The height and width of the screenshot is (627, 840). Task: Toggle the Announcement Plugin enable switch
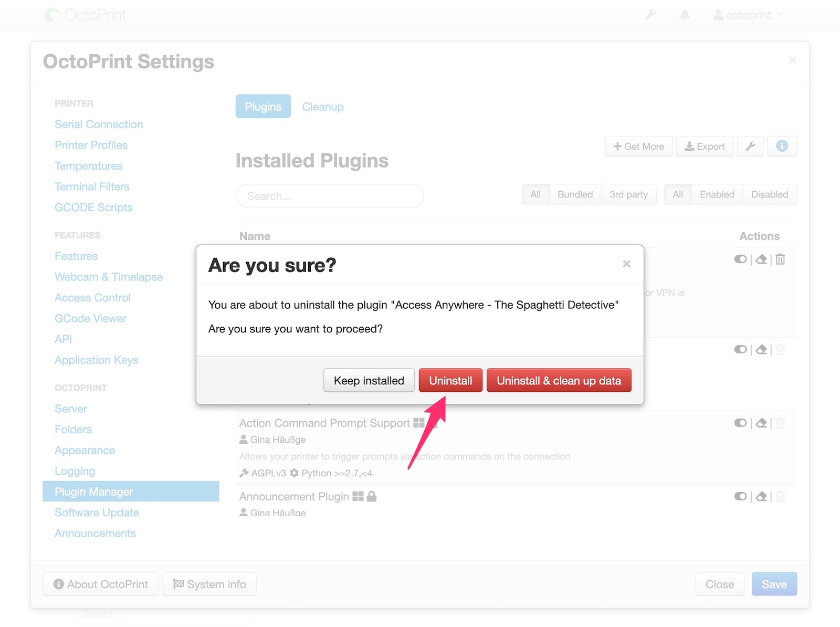point(740,497)
